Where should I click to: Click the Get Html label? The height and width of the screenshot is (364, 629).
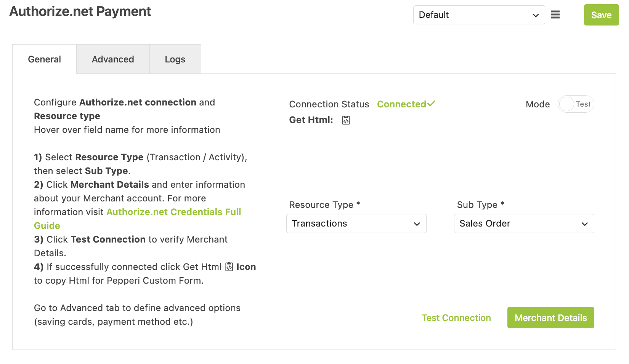[x=311, y=120]
